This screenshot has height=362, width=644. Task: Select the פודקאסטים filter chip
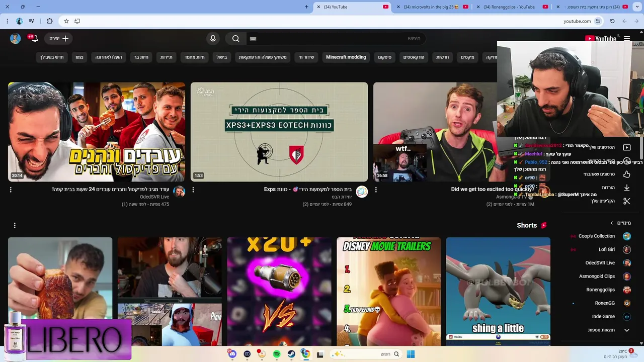coord(414,57)
